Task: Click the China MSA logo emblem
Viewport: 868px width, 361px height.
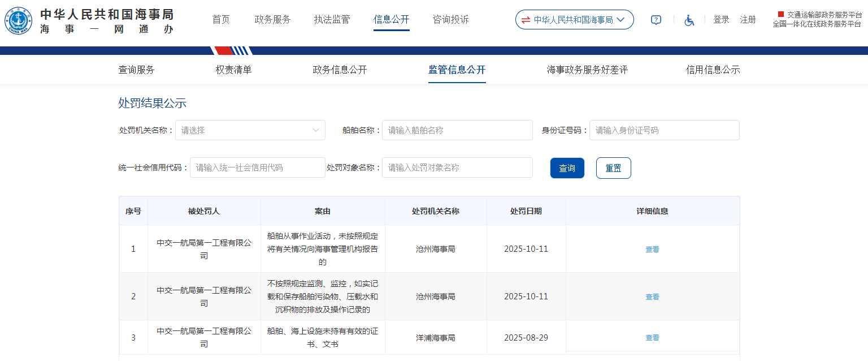Action: [x=19, y=21]
